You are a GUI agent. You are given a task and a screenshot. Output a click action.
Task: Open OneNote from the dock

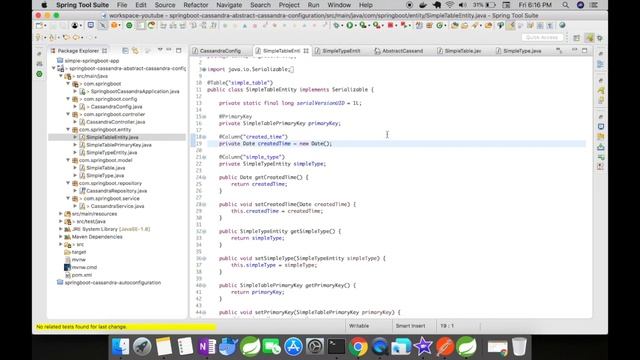207,347
